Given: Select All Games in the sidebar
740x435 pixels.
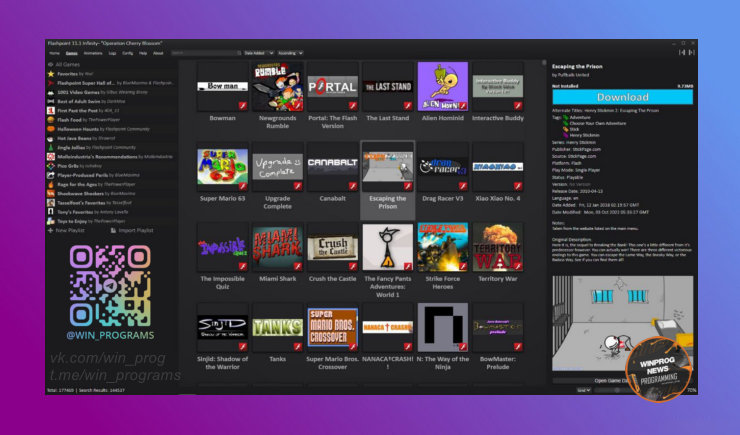Looking at the screenshot, I should point(67,65).
